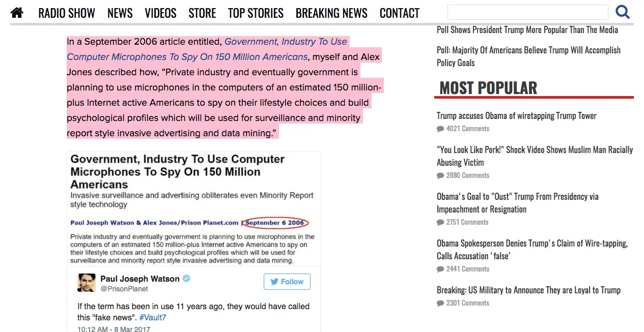
Task: Click the 4021 Comments count
Action: click(x=468, y=129)
